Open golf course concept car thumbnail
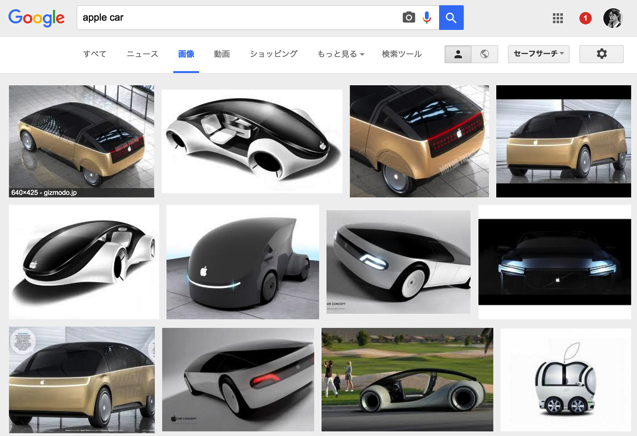The height and width of the screenshot is (436, 637). (407, 380)
